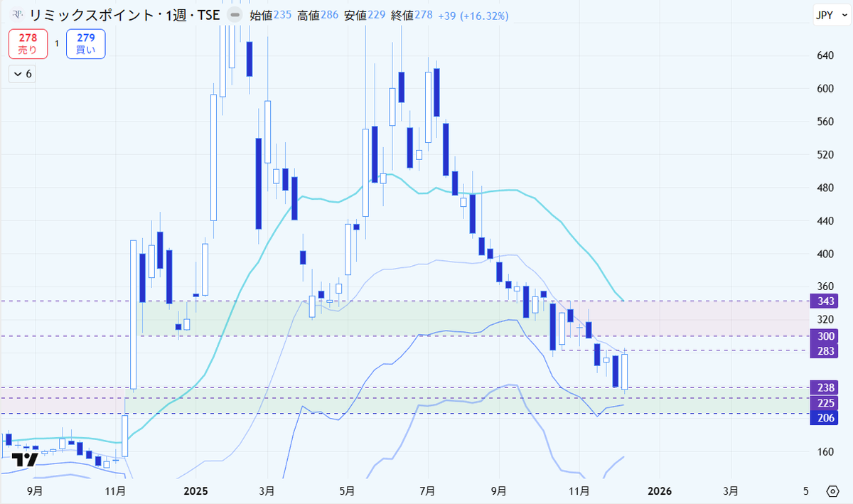Click the 400 price axis tick

[825, 254]
